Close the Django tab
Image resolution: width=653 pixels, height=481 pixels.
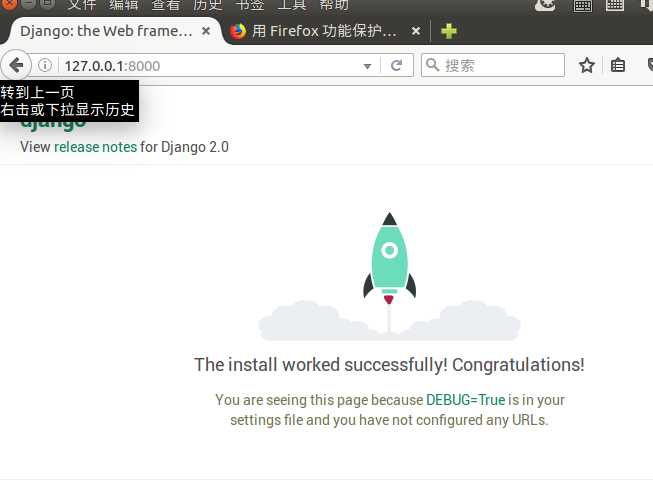(x=206, y=31)
